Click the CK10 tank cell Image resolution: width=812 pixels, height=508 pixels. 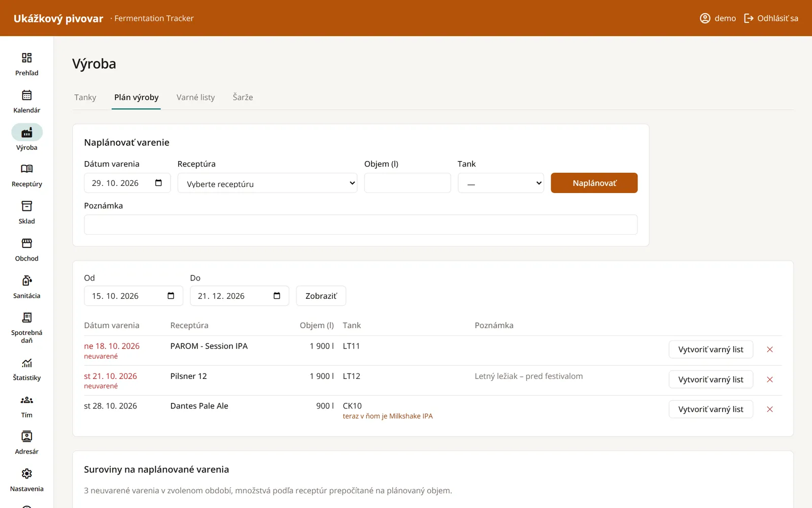point(352,406)
